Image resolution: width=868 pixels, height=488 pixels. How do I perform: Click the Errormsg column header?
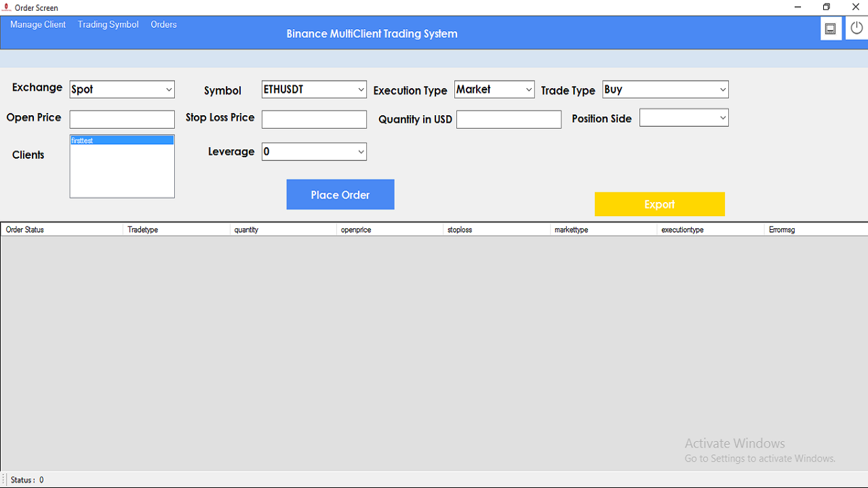click(816, 230)
